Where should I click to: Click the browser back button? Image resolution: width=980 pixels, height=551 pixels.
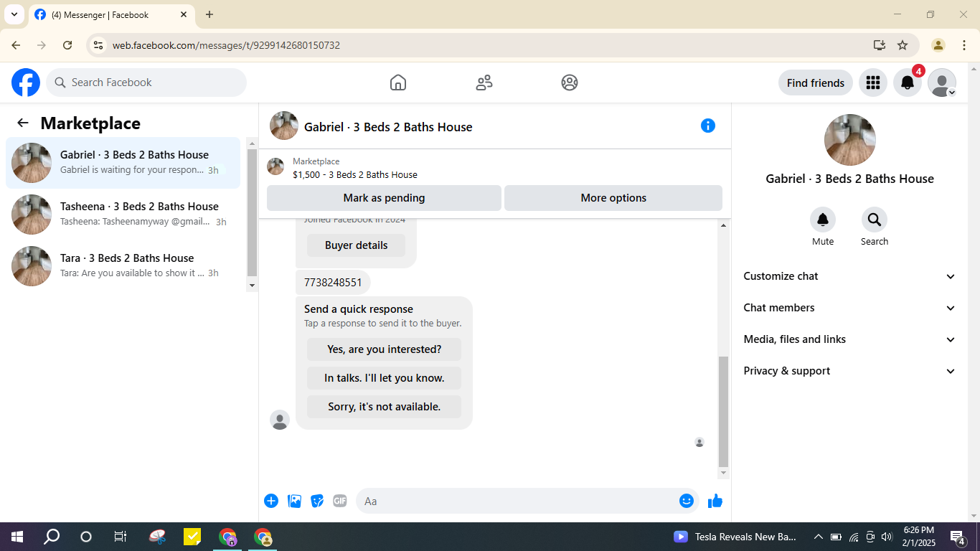coord(16,45)
